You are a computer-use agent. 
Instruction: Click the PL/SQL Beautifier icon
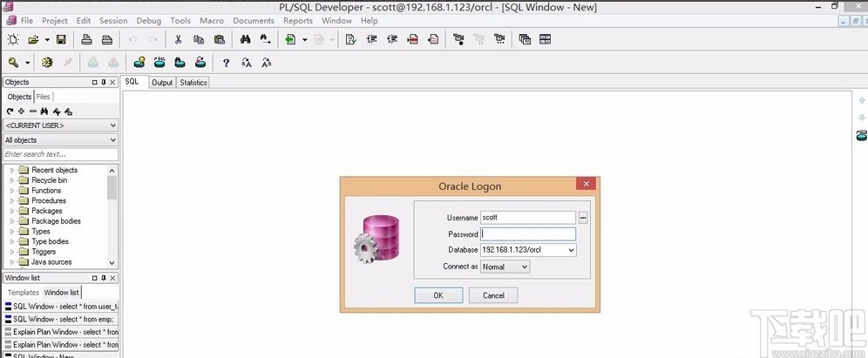click(349, 39)
